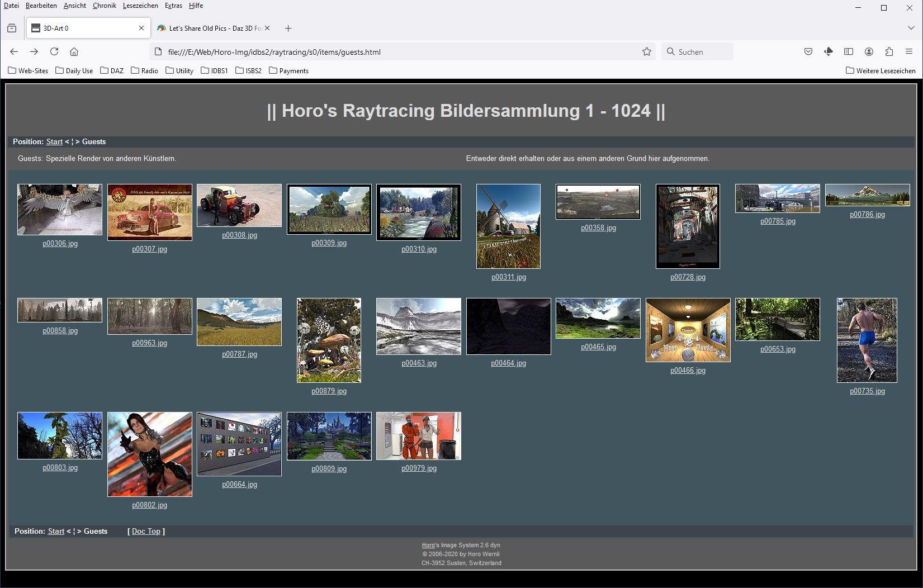Image resolution: width=923 pixels, height=588 pixels.
Task: Open a new browser tab
Action: click(288, 28)
